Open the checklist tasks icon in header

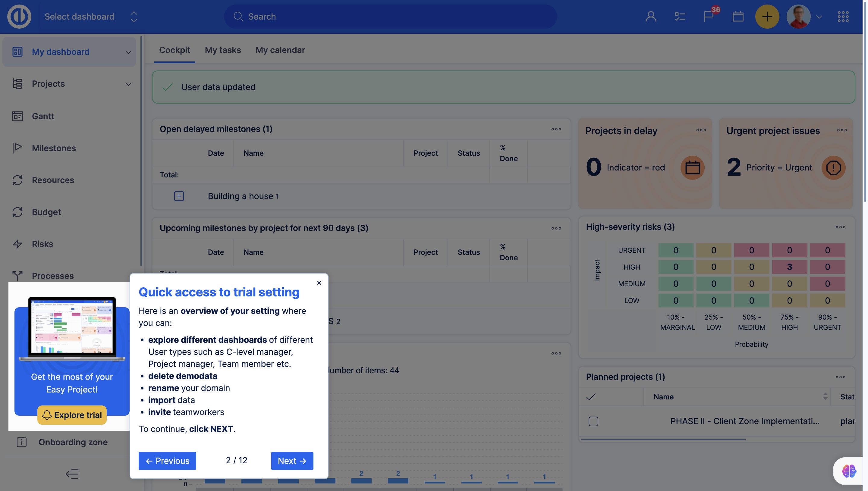pyautogui.click(x=679, y=17)
